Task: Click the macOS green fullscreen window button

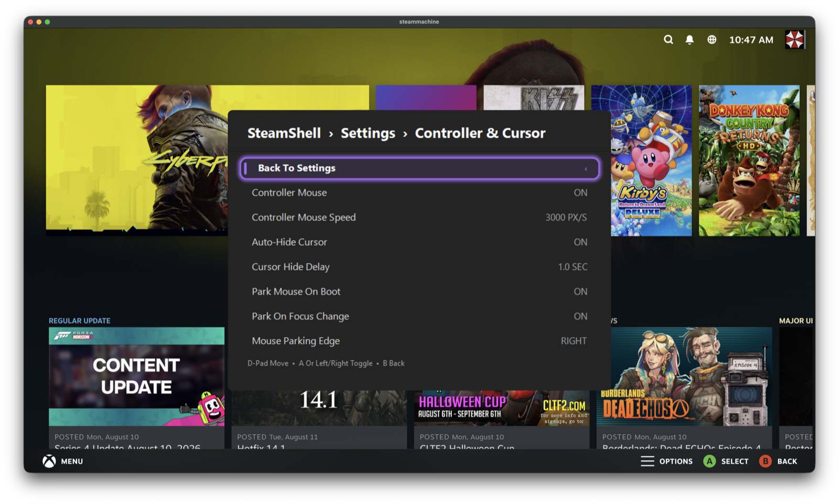Action: (47, 22)
